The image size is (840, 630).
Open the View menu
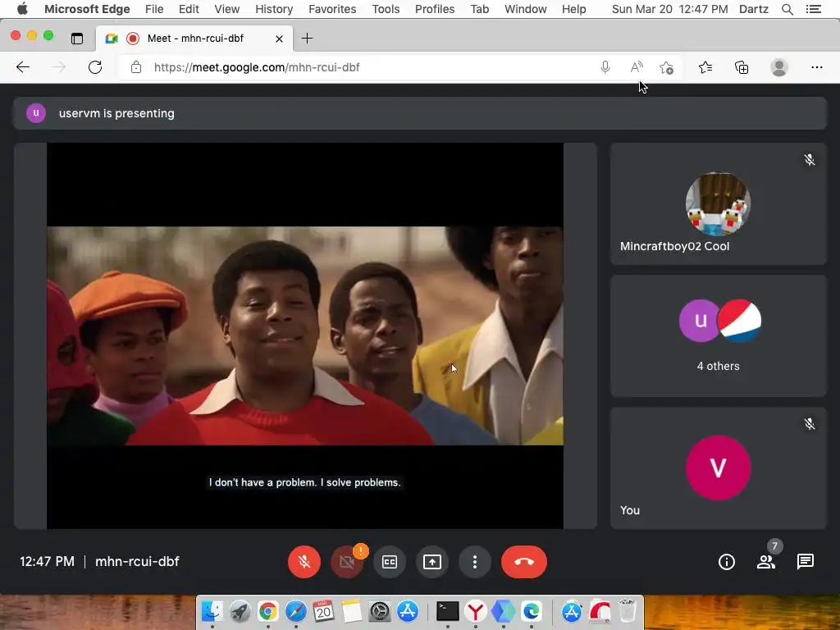tap(226, 9)
